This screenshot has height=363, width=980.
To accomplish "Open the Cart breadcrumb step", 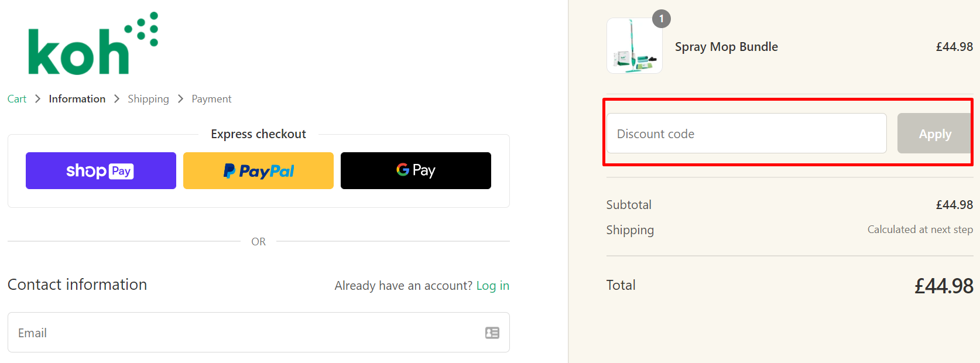I will [16, 98].
